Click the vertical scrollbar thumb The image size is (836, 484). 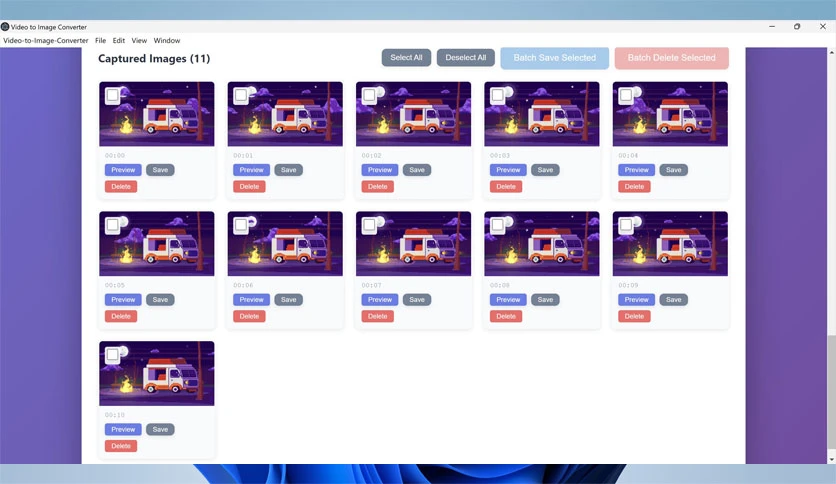click(832, 394)
